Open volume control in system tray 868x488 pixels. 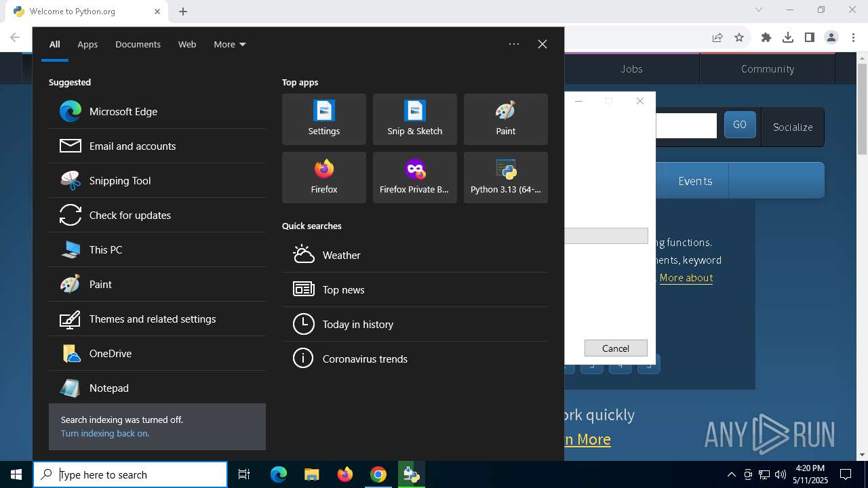(780, 474)
